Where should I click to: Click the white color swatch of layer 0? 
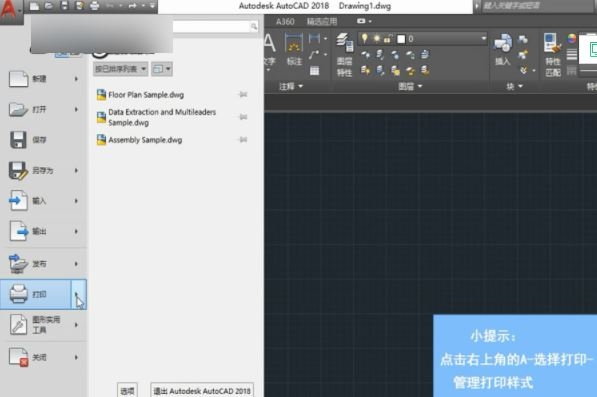click(401, 39)
